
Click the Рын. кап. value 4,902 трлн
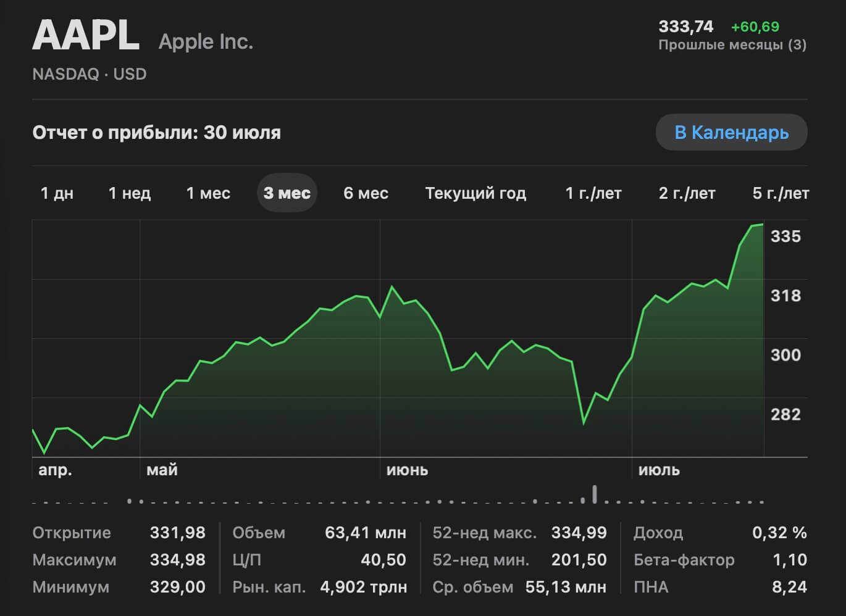click(x=363, y=586)
